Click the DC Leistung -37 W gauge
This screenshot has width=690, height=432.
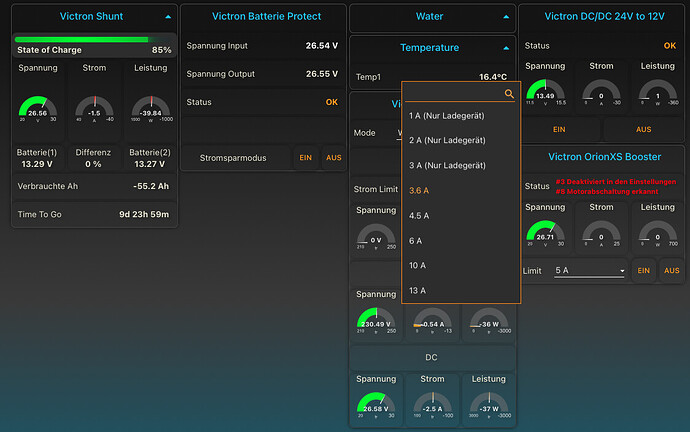pos(489,405)
